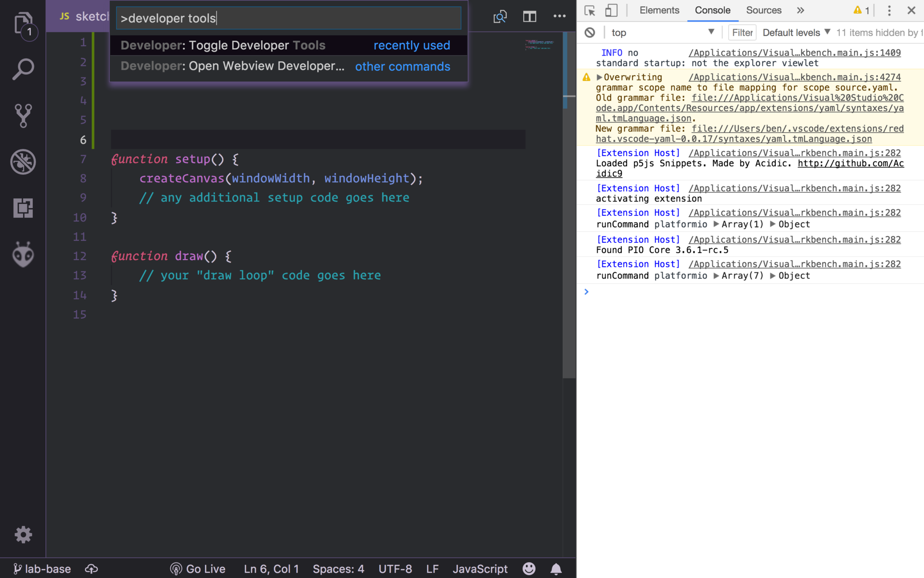Show more DevTools tabs with the chevrons

[x=800, y=11]
